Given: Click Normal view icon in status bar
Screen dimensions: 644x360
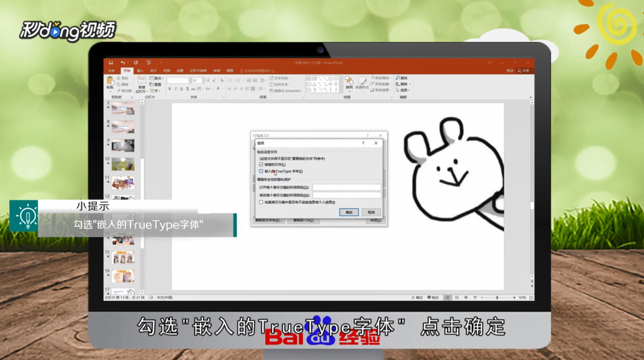Looking at the screenshot, I should point(448,297).
